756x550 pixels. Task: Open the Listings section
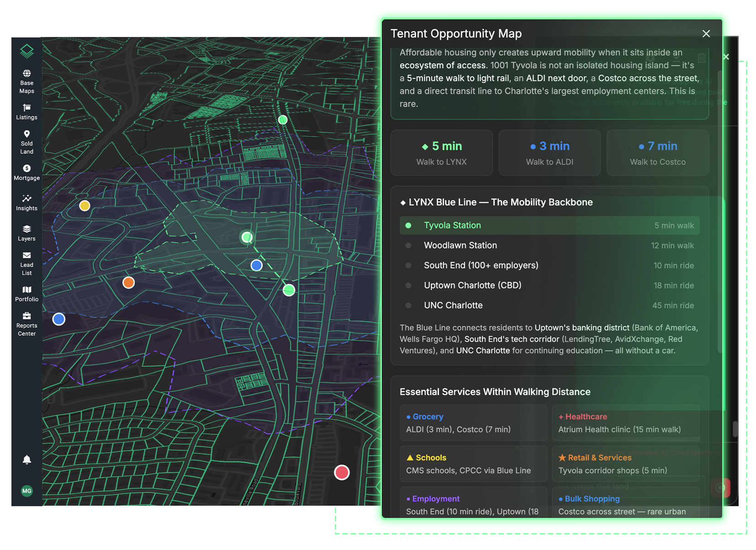[x=27, y=112]
